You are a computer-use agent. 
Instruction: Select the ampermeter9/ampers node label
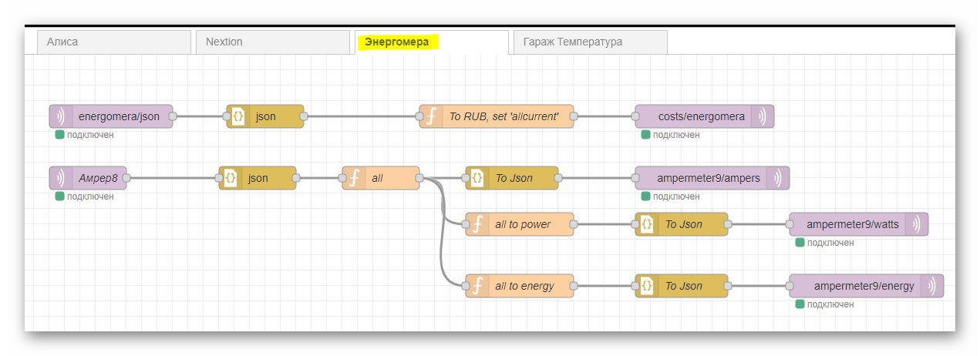708,178
